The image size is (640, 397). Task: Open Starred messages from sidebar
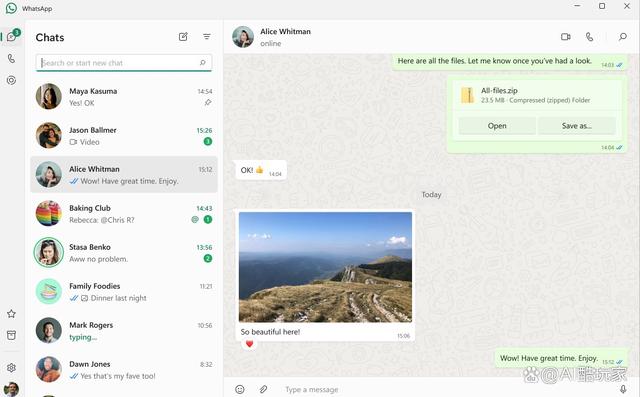click(11, 314)
